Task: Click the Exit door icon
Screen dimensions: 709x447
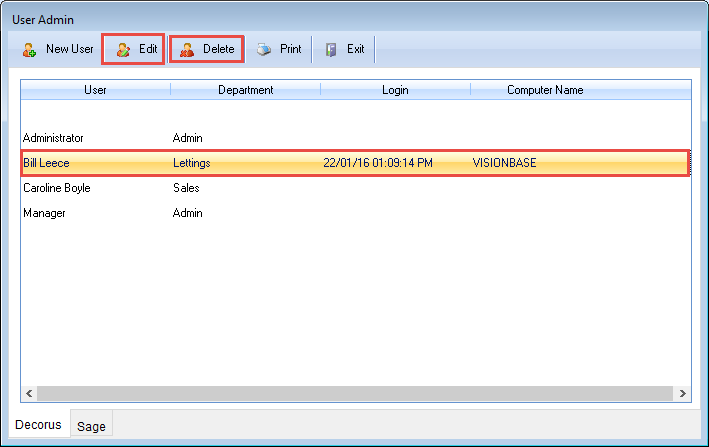Action: coord(331,50)
